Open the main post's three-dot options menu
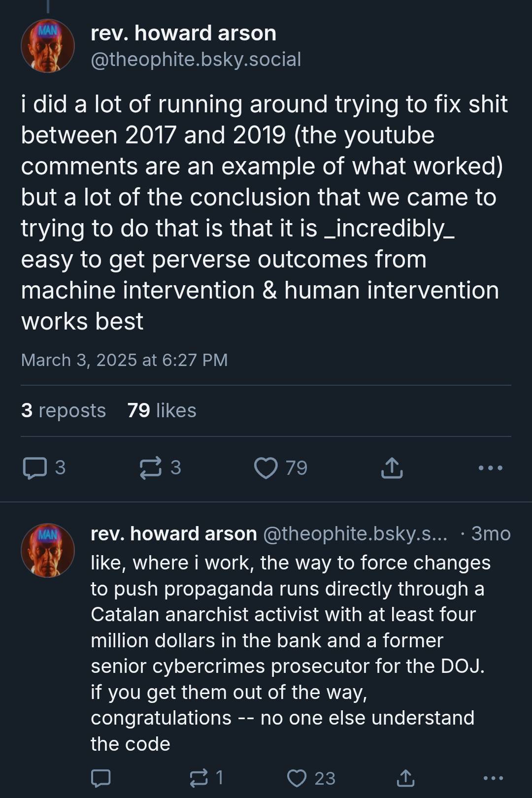This screenshot has width=532, height=798. point(491,468)
